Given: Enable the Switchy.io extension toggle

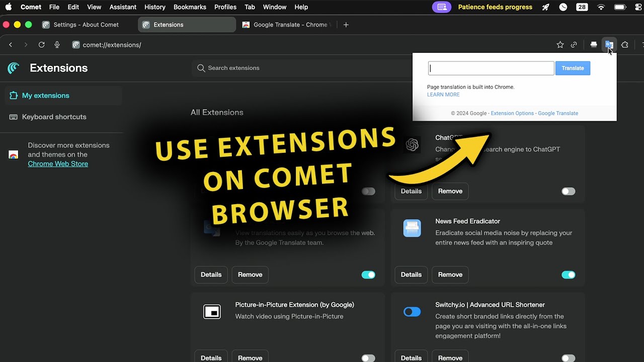Looking at the screenshot, I should tap(568, 358).
